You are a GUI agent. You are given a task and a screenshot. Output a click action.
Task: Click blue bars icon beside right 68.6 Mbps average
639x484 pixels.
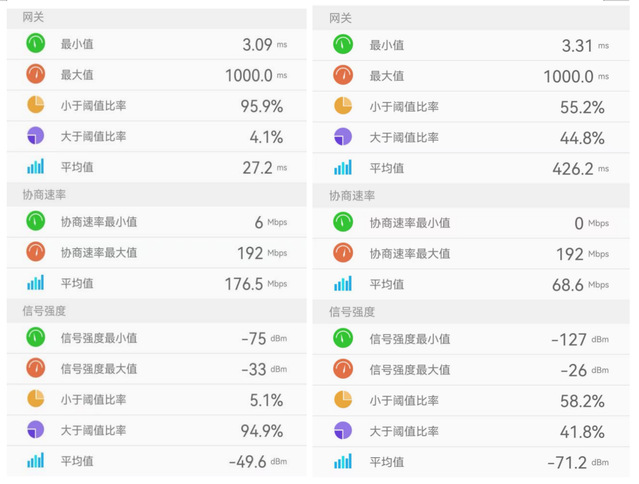tap(343, 284)
